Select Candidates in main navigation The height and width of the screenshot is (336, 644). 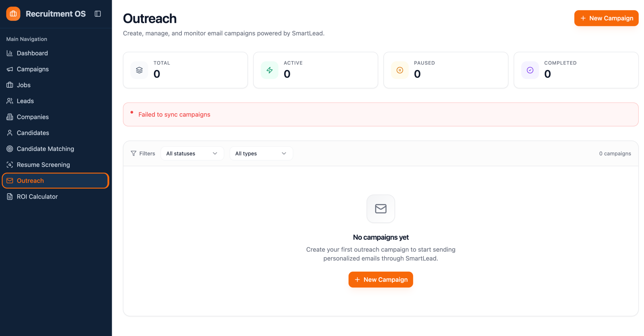point(55,133)
